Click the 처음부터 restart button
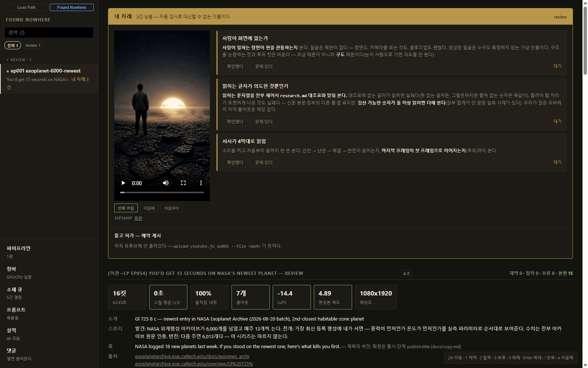Viewport: 588px width, 368px height. click(x=172, y=208)
